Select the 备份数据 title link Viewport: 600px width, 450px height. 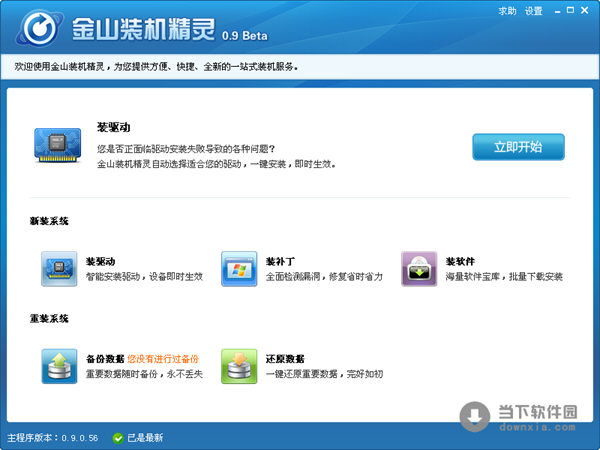[105, 359]
